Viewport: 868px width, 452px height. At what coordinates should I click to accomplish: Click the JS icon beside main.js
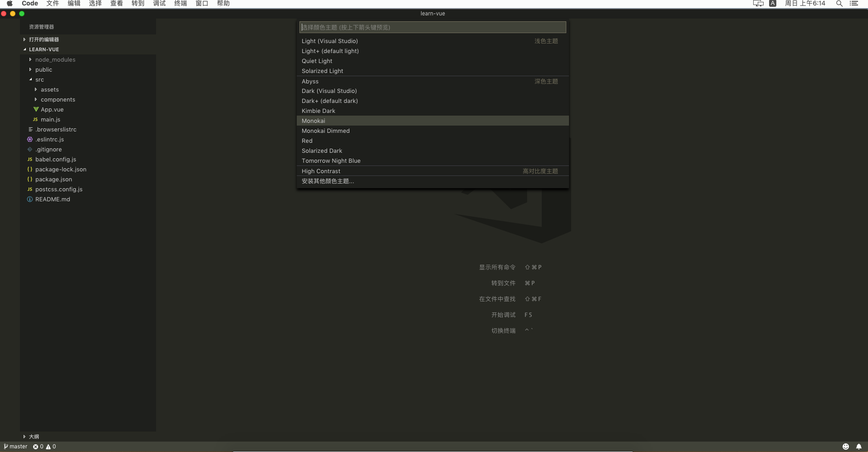[x=36, y=119]
